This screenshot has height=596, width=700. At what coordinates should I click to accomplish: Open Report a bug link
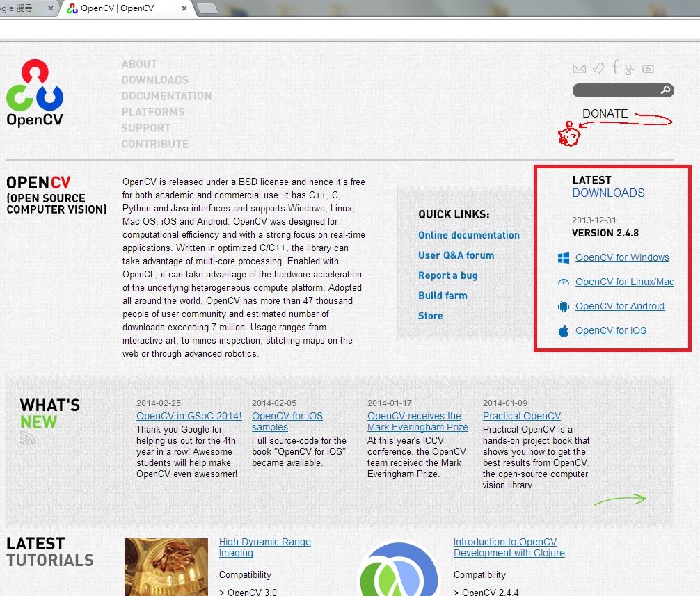[x=448, y=275]
